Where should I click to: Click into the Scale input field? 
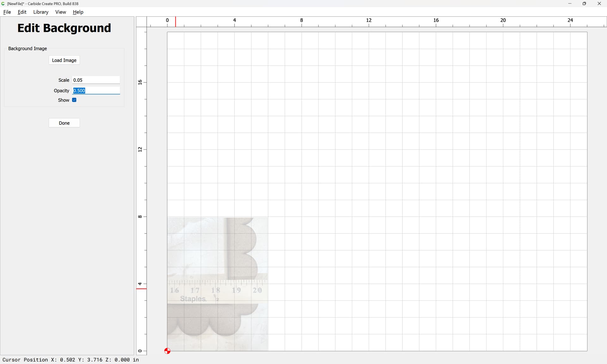coord(96,80)
